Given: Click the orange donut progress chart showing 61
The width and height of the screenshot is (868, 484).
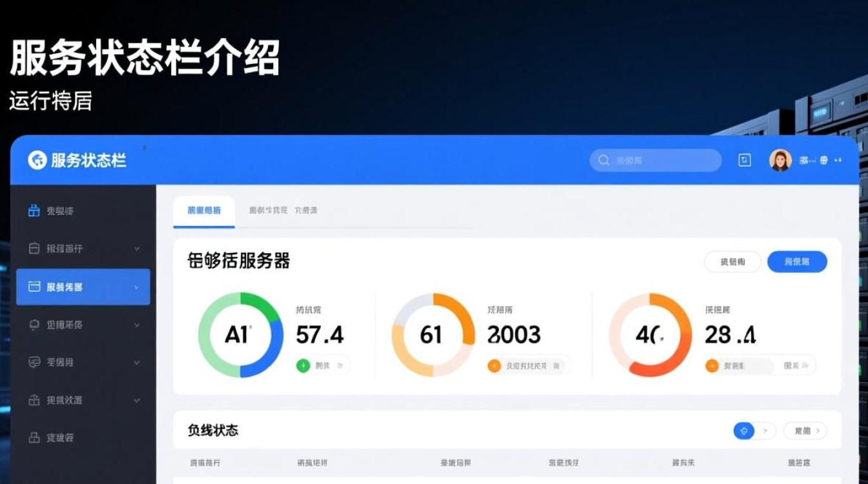Looking at the screenshot, I should click(x=433, y=335).
